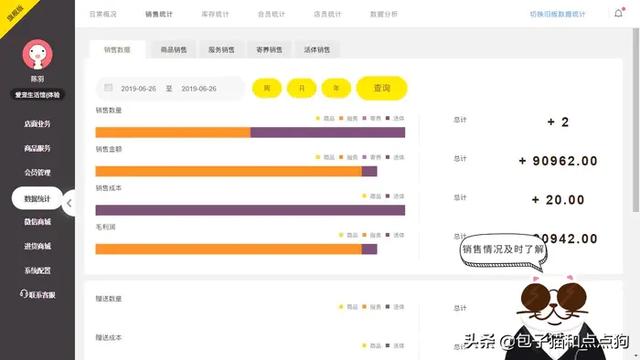Click the start date 2019-06-26 field

click(x=138, y=89)
